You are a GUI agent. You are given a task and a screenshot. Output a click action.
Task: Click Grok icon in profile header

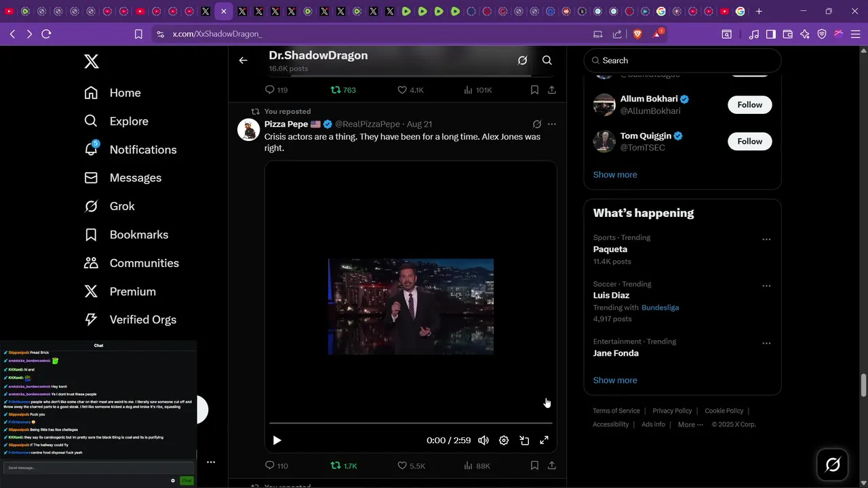523,60
